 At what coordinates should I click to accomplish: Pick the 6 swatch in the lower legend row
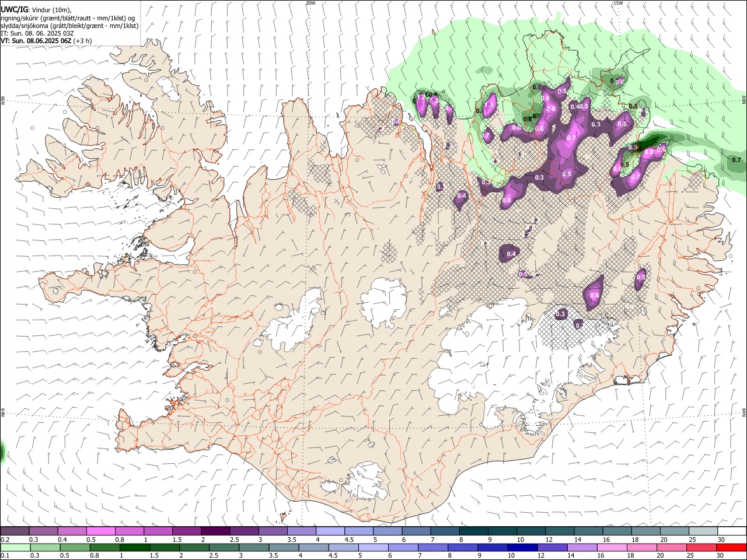pos(404,547)
